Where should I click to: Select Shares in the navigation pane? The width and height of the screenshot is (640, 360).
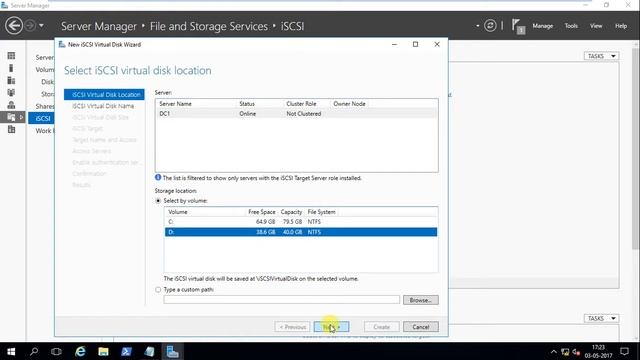44,106
